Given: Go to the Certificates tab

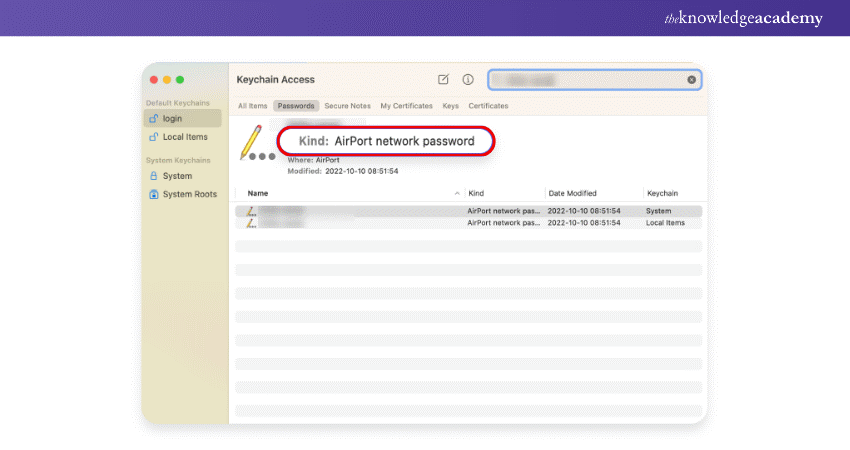Looking at the screenshot, I should point(488,106).
